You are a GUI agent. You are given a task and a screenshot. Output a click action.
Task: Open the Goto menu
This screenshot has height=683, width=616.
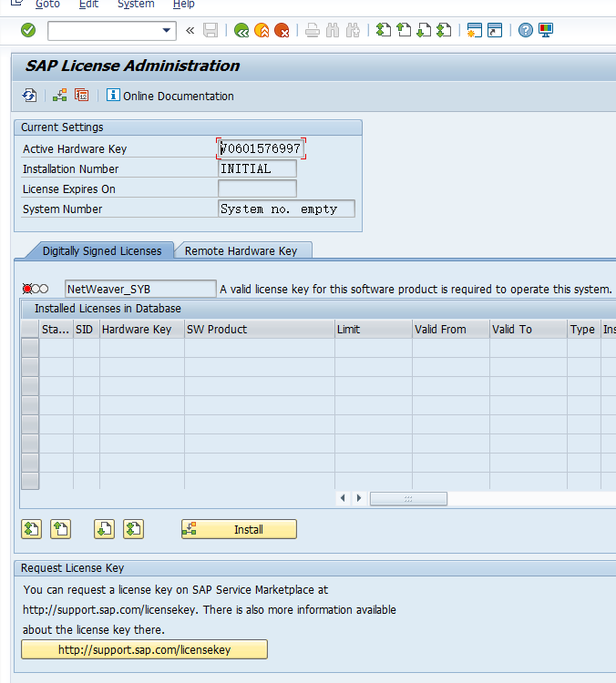click(47, 5)
